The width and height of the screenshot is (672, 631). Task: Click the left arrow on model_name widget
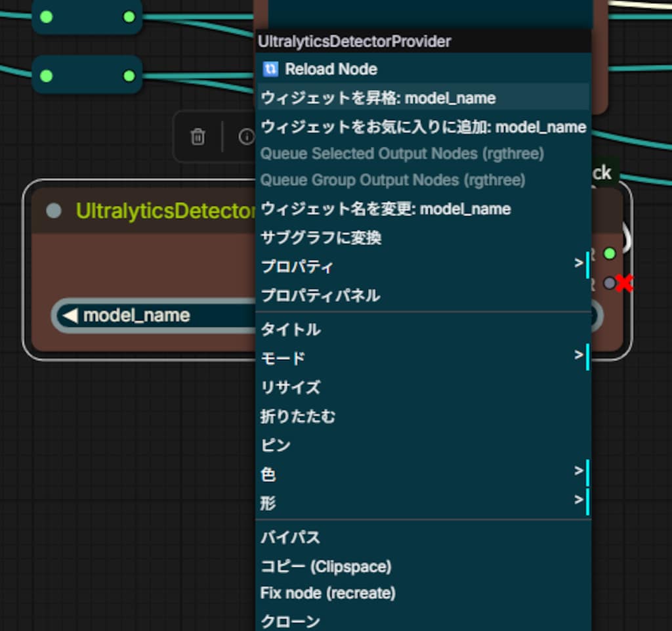70,316
